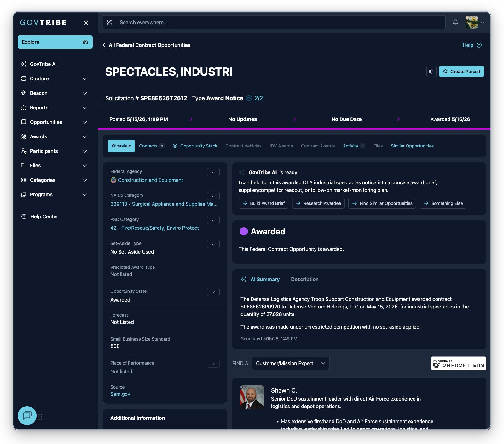Open the 42 Fire/Rescue/Safety PSC link
Viewport: 504px width, 444px height.
pos(154,228)
